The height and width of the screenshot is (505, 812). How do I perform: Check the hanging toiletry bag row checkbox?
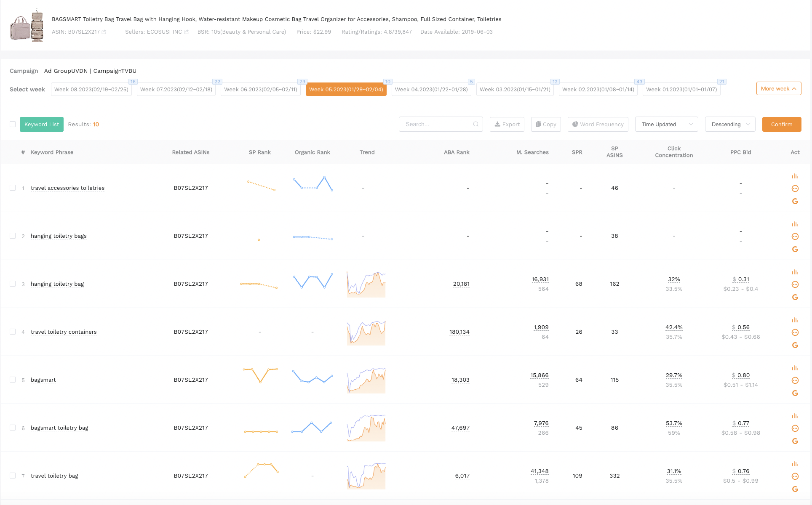pyautogui.click(x=13, y=284)
